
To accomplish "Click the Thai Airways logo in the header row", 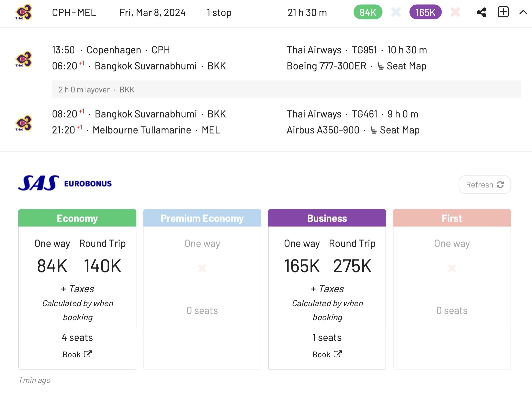I will coord(23,12).
